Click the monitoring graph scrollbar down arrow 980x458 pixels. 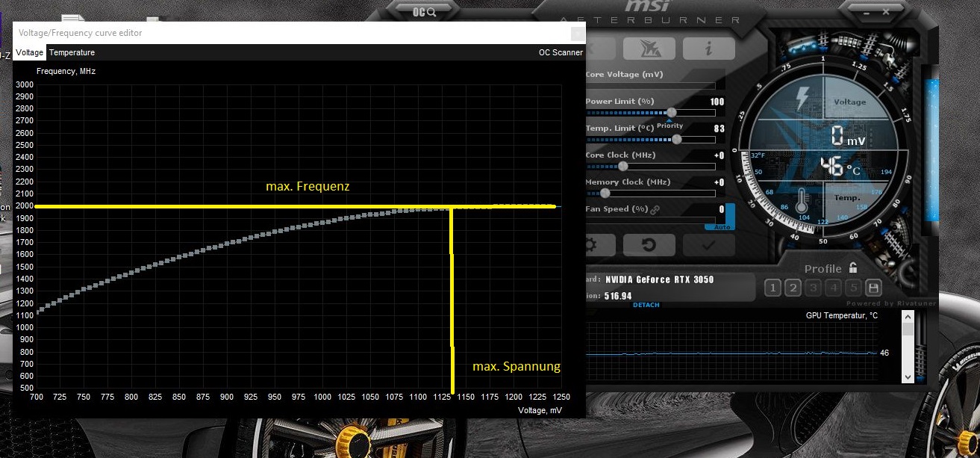coord(908,377)
